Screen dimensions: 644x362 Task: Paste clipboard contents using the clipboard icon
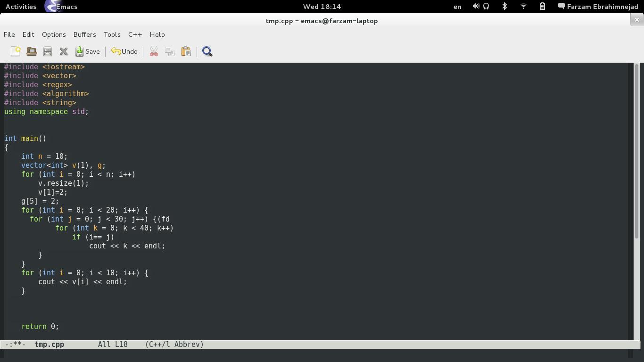[186, 51]
